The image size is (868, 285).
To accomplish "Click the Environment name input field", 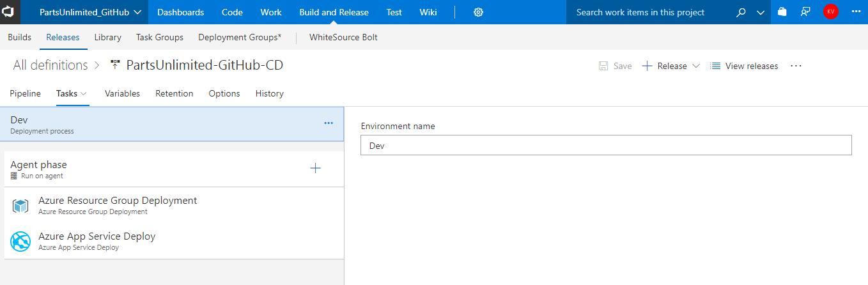I will tap(606, 145).
